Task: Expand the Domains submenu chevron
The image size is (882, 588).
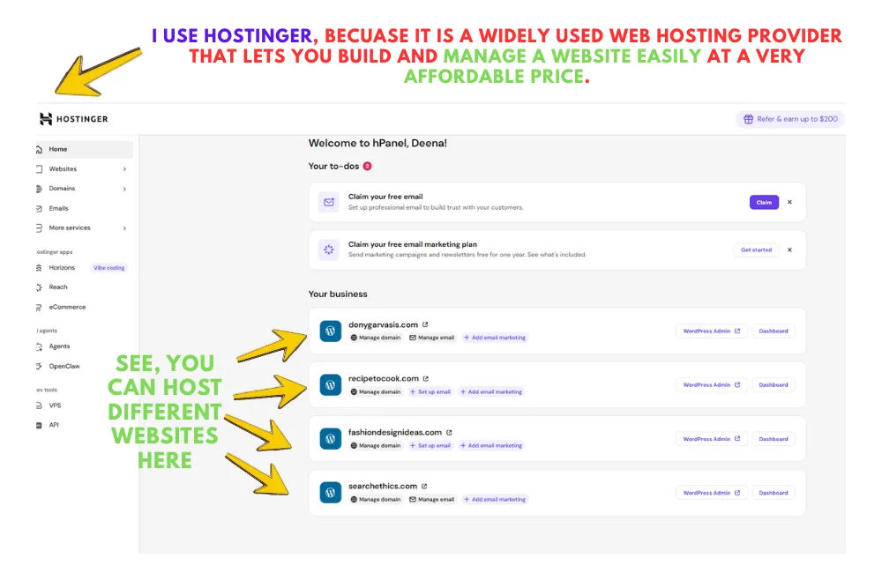Action: [124, 189]
